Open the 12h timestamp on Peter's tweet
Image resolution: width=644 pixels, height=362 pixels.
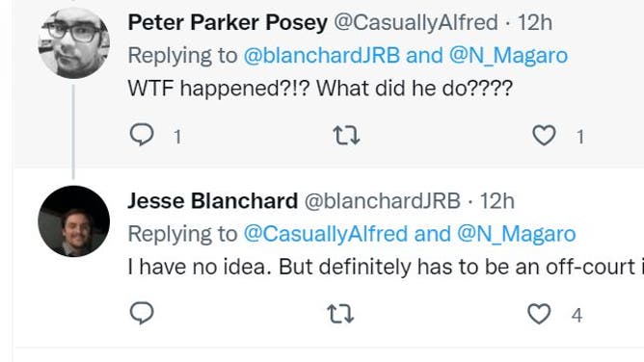click(x=534, y=22)
